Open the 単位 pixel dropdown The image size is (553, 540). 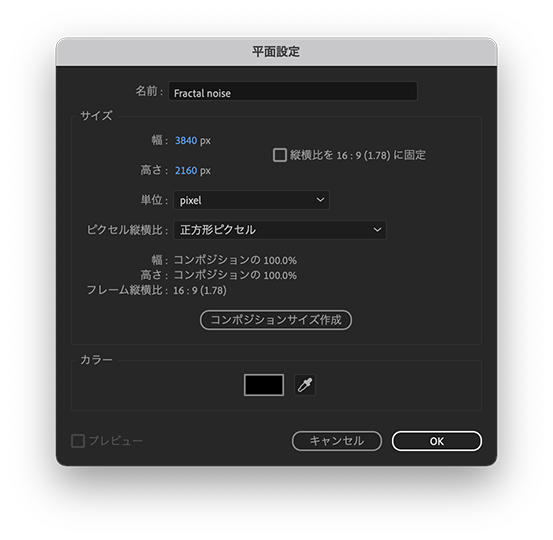click(x=251, y=200)
